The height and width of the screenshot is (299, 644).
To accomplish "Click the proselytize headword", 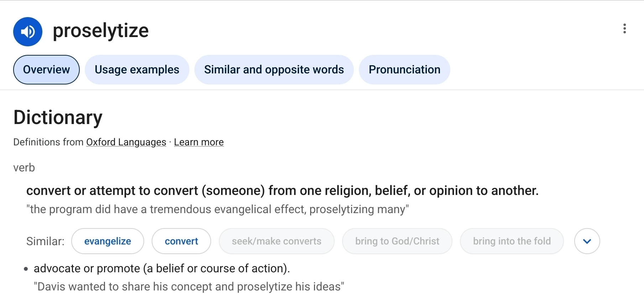I will tap(101, 31).
